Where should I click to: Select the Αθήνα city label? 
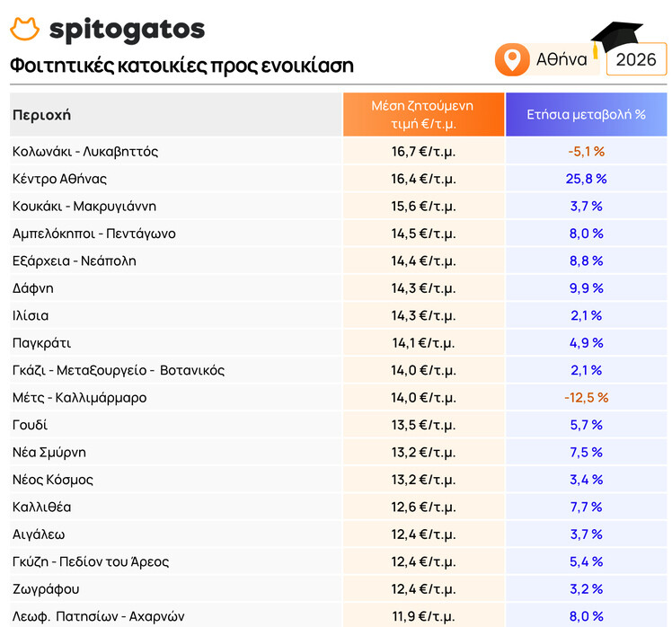(x=561, y=59)
